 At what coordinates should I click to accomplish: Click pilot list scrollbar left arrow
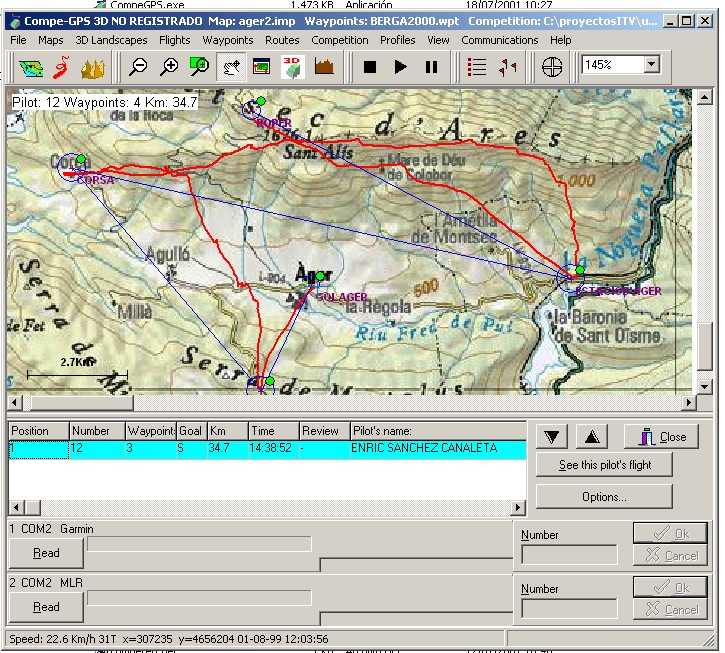17,507
